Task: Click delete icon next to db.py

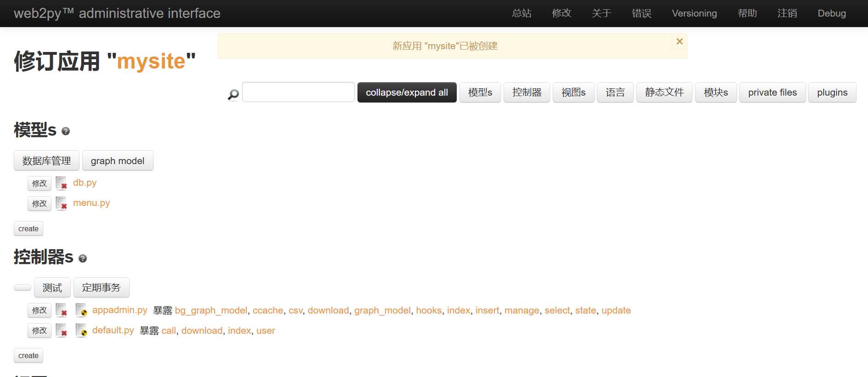Action: 62,183
